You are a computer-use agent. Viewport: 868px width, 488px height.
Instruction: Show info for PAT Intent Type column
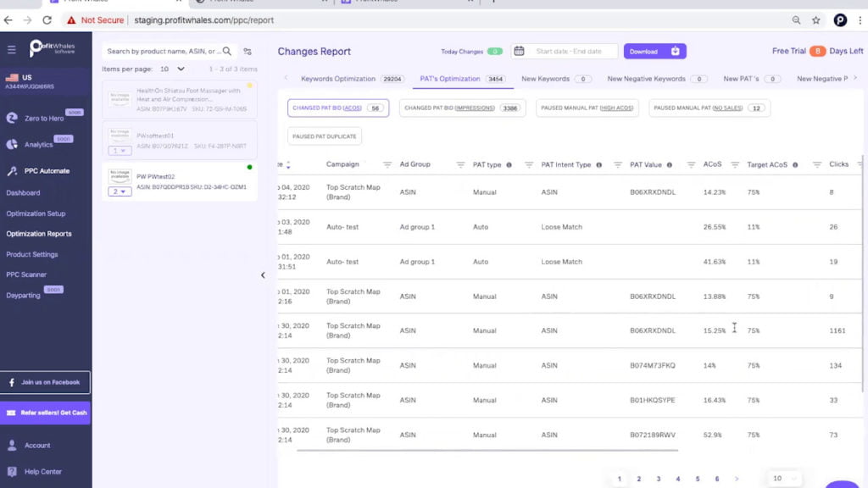coord(599,165)
